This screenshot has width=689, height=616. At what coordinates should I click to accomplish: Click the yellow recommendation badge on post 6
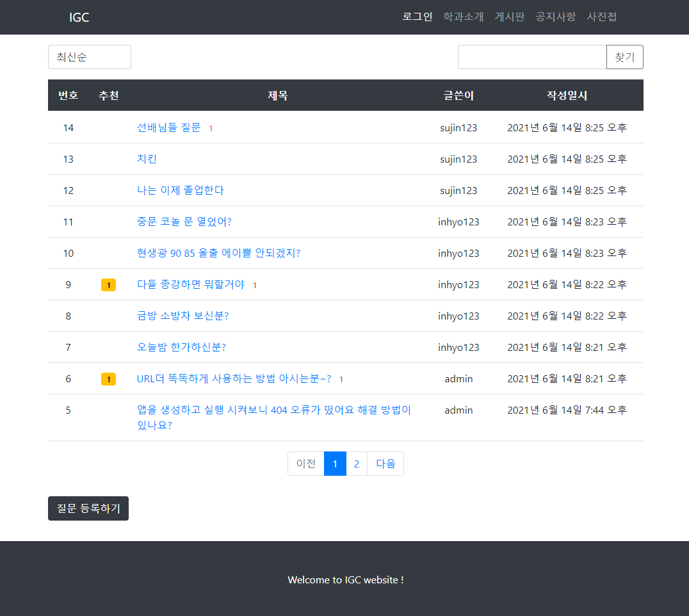pyautogui.click(x=108, y=378)
